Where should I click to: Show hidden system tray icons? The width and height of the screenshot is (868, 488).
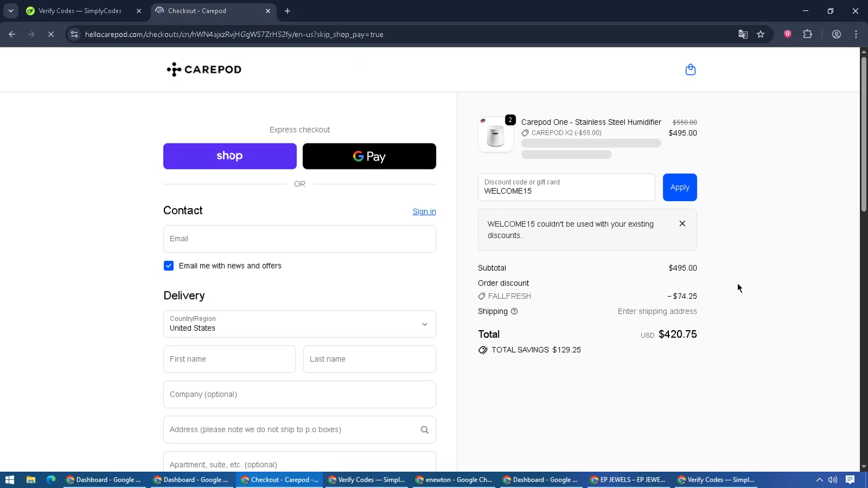[819, 480]
